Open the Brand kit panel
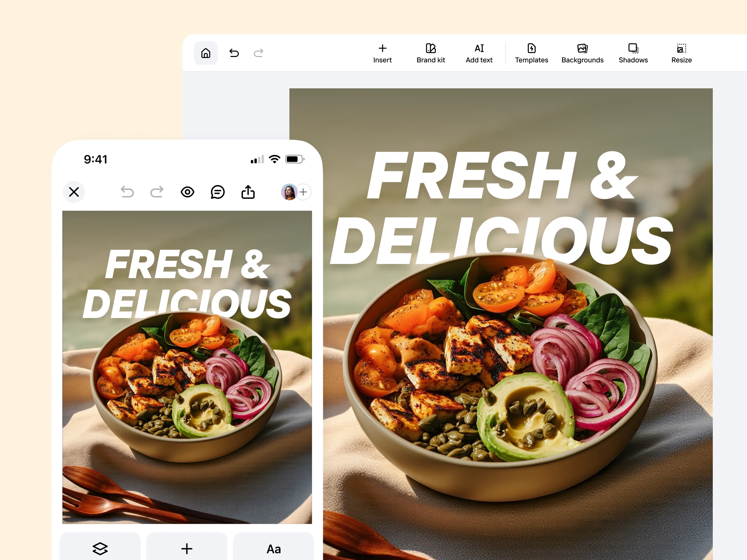The width and height of the screenshot is (747, 560). (431, 53)
